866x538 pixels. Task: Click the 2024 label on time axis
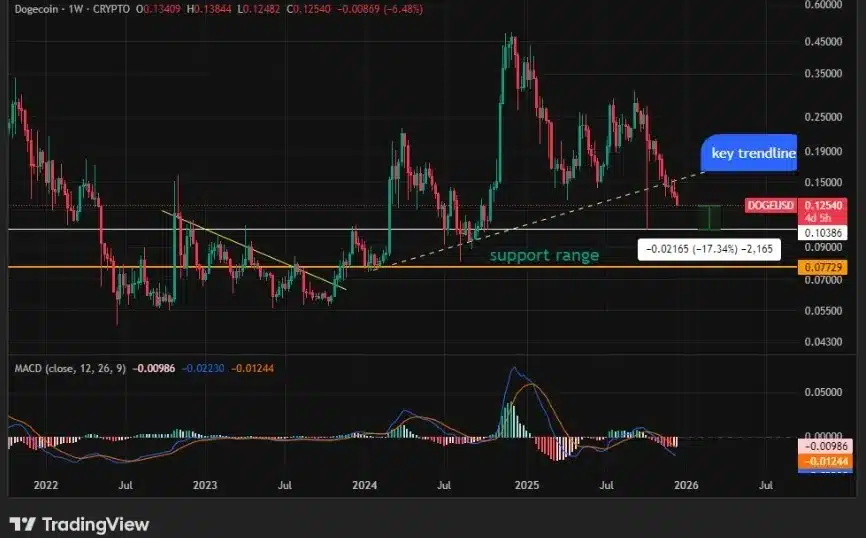[x=364, y=485]
